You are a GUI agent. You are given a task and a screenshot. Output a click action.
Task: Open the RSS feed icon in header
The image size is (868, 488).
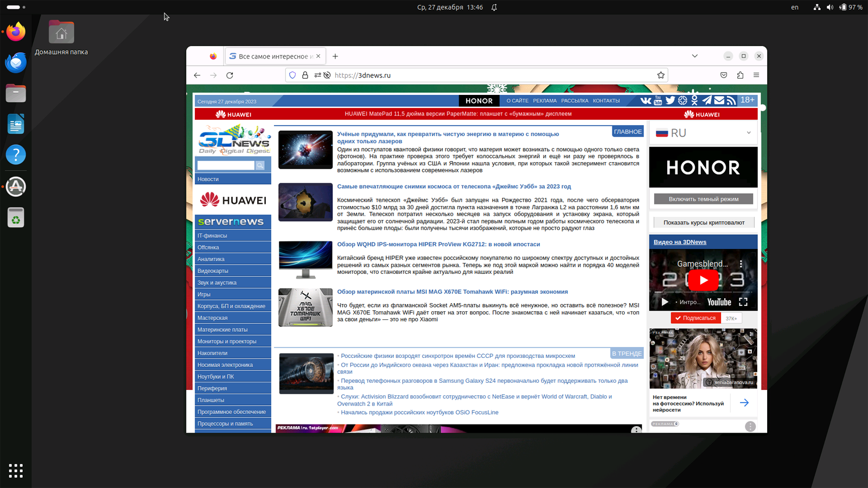point(731,100)
